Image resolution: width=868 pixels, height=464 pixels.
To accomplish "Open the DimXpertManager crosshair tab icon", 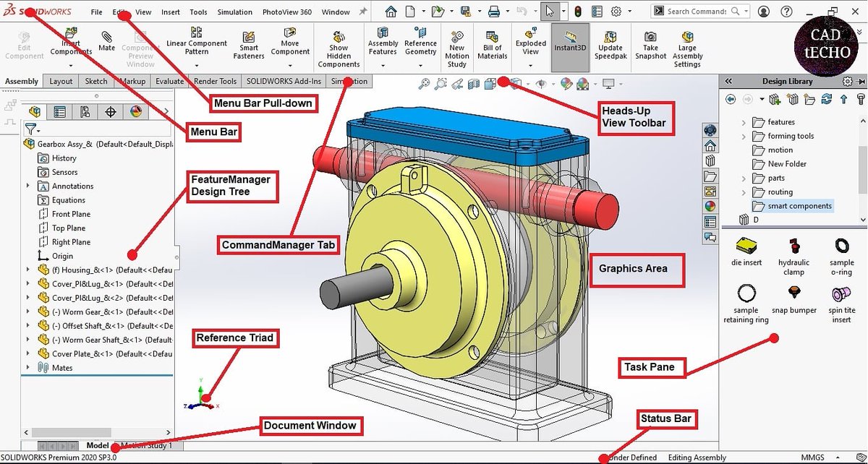I will coord(111,111).
